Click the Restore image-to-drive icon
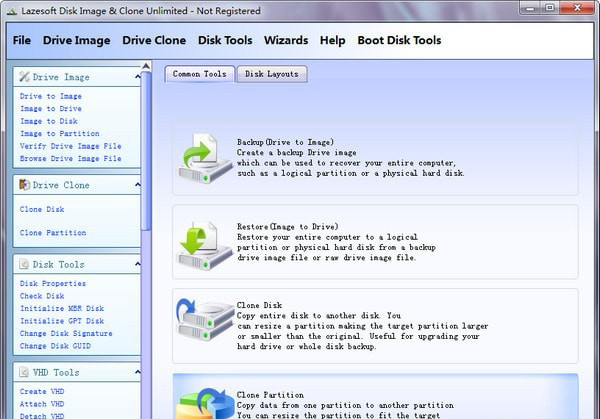Screen dimensions: 600x419 [x=205, y=245]
